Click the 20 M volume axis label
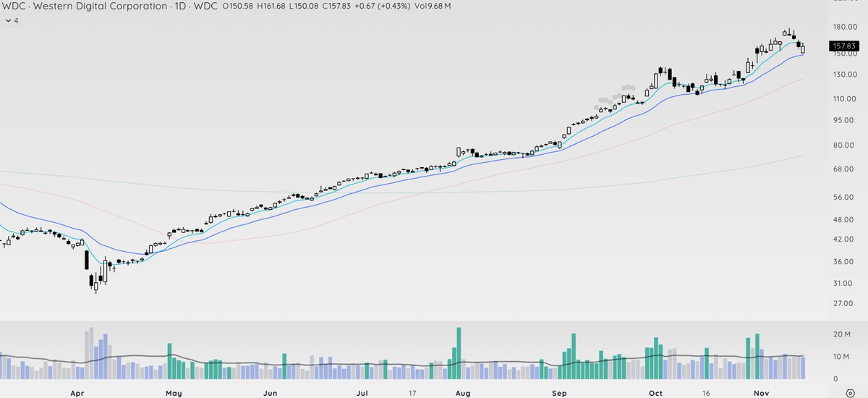868x398 pixels. click(841, 334)
